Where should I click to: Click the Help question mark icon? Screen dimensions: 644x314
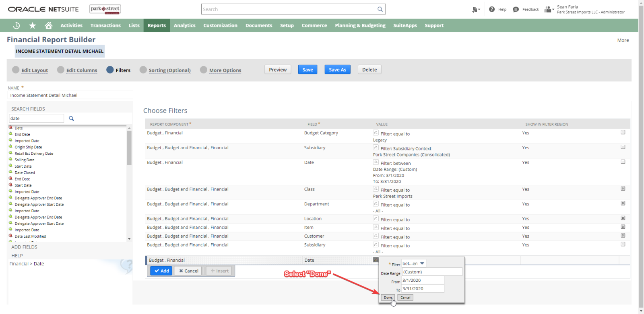492,9
